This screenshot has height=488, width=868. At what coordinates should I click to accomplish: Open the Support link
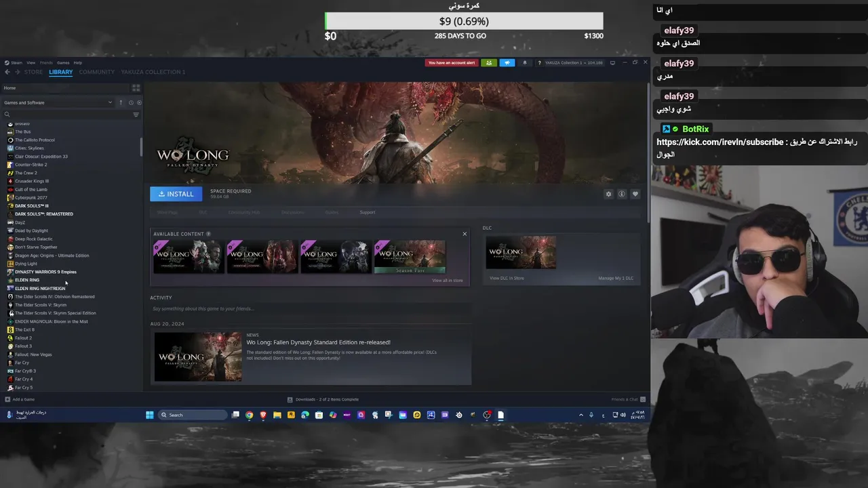367,213
